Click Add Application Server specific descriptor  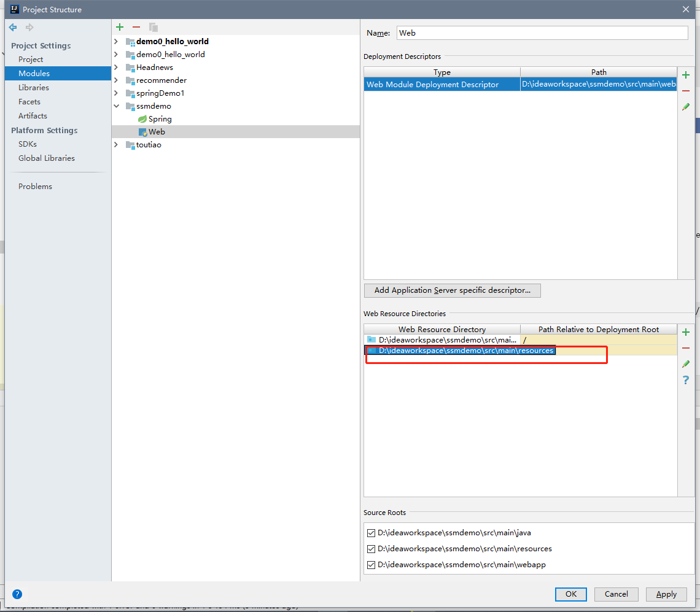452,290
